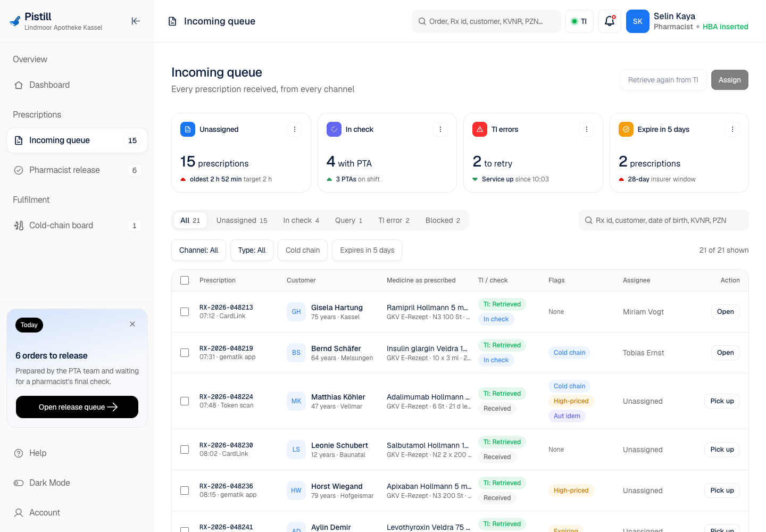Image resolution: width=766 pixels, height=532 pixels.
Task: Pick up Leonie Schubert's prescription
Action: click(722, 450)
